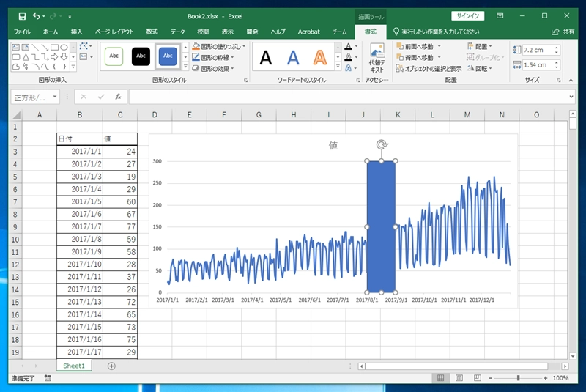Apply the black filled Abc shape style
This screenshot has height=392, width=586.
click(x=141, y=56)
